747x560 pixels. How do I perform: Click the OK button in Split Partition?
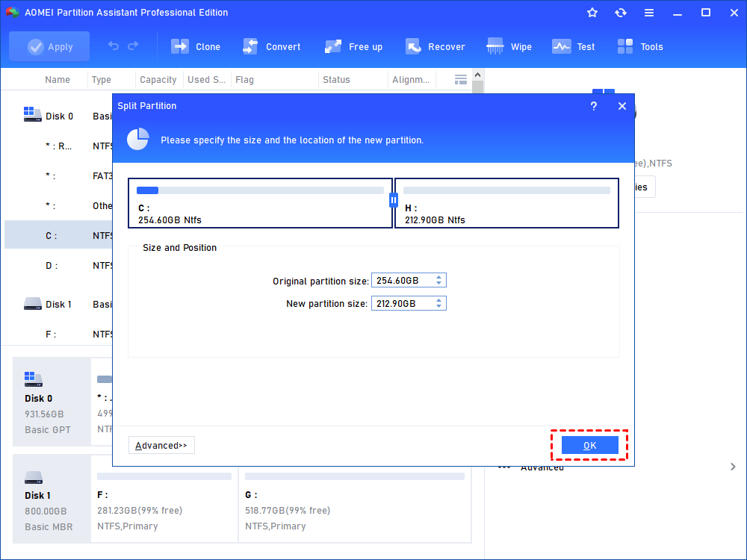click(x=590, y=445)
